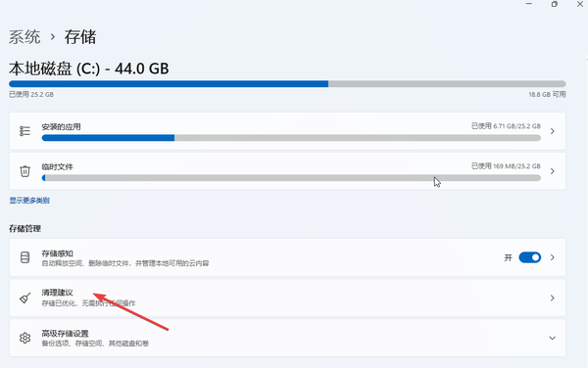This screenshot has width=588, height=368.
Task: Open 安装的应用 details via its chevron
Action: click(552, 131)
